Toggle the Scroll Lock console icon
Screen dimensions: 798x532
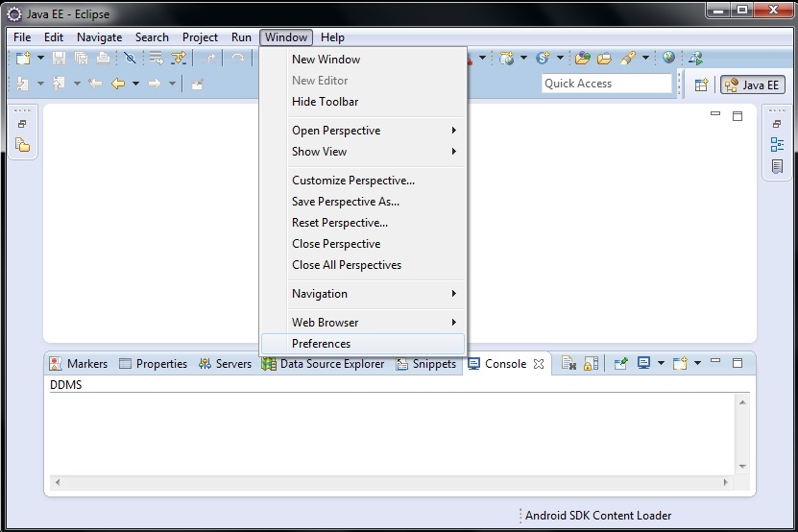(x=591, y=363)
